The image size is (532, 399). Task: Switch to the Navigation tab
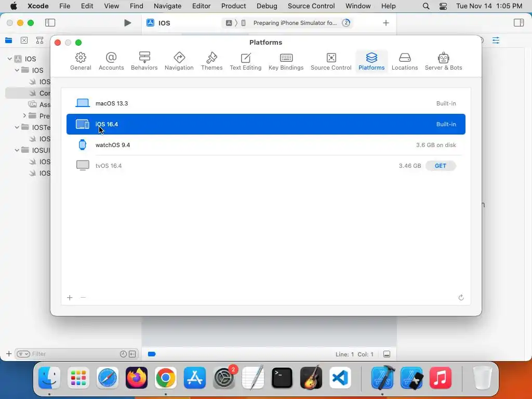[x=179, y=61]
